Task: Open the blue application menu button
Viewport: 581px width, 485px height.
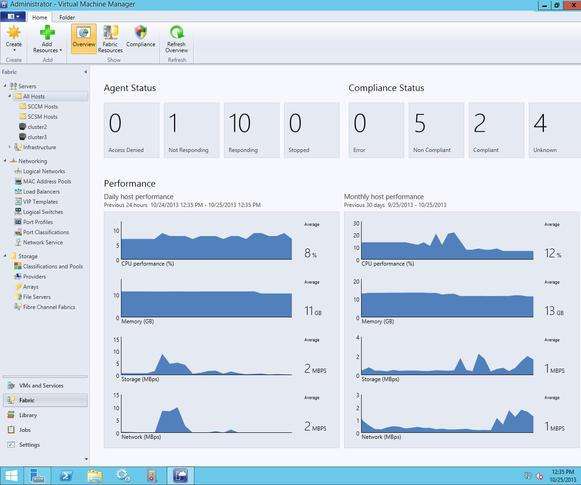Action: coord(13,17)
